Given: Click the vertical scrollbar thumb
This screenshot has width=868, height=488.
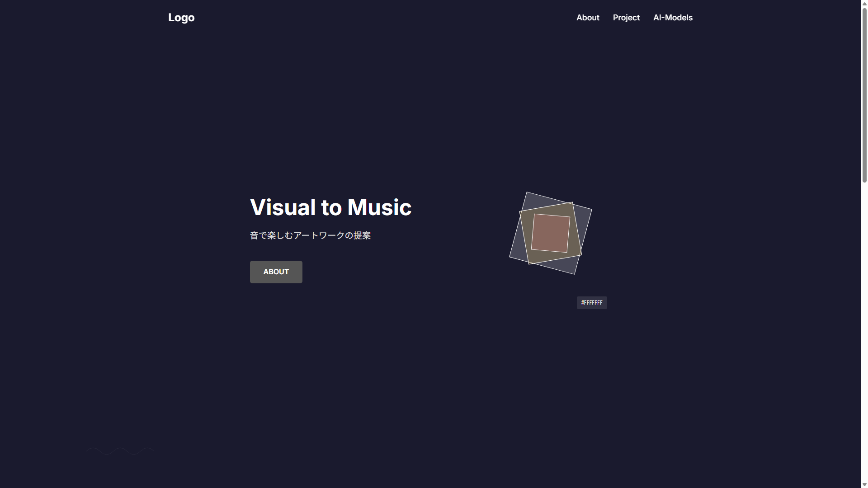Looking at the screenshot, I should click(x=864, y=95).
